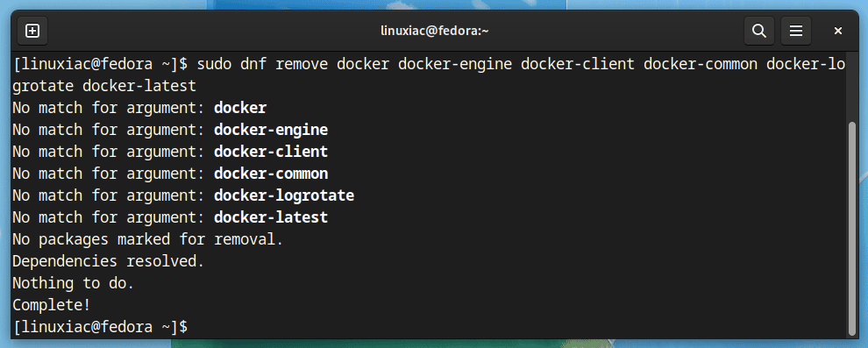This screenshot has width=868, height=348.
Task: Click the empty prompt on the last line
Action: pos(100,327)
